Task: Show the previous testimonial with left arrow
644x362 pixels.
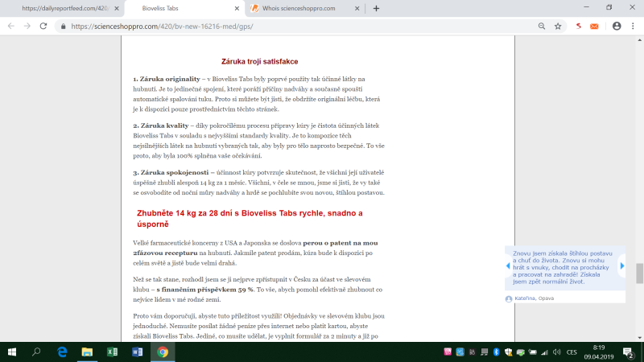Action: 508,266
